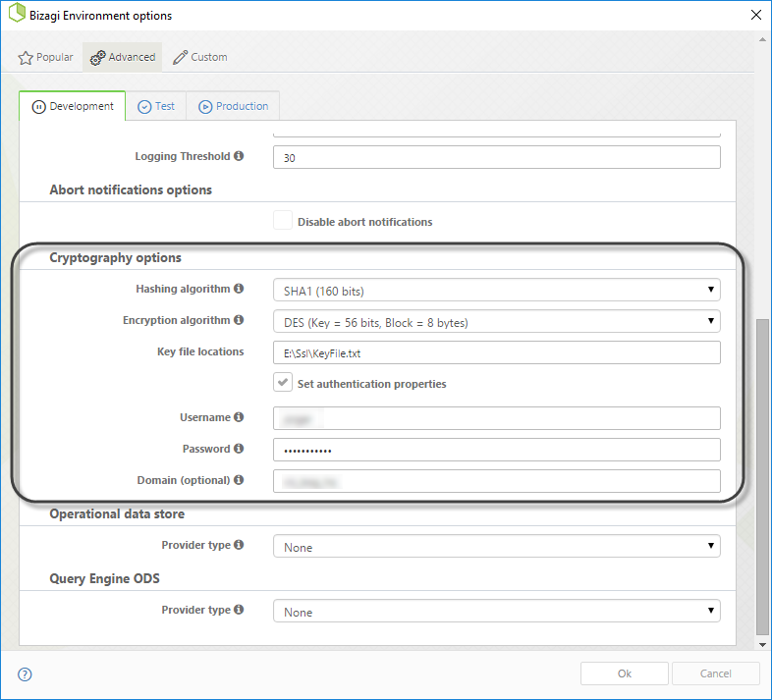Select the Test environment tab
The height and width of the screenshot is (700, 772).
click(156, 106)
